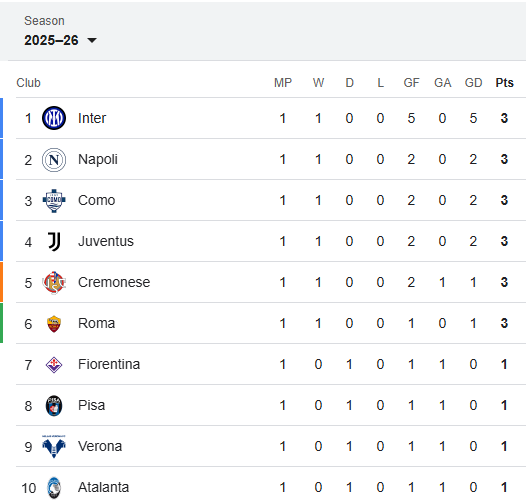Click the Cremonese club crest
Image resolution: width=526 pixels, height=503 pixels.
coord(54,283)
